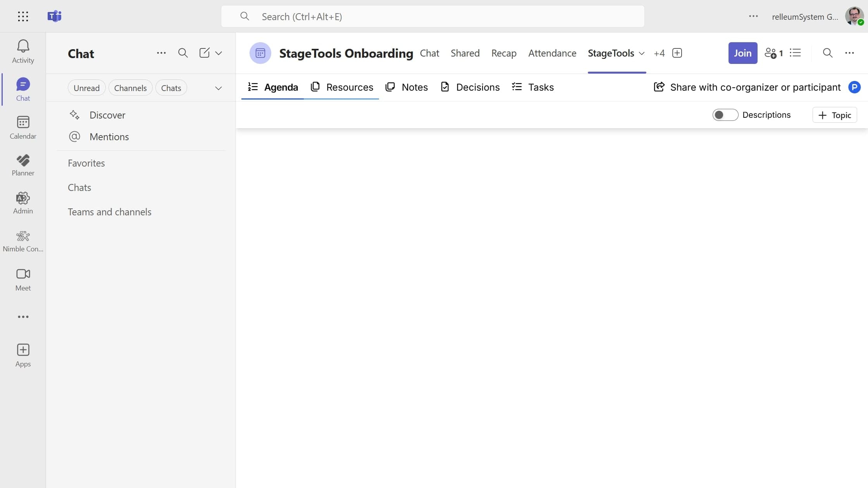
Task: Open profile picture account menu
Action: (854, 16)
